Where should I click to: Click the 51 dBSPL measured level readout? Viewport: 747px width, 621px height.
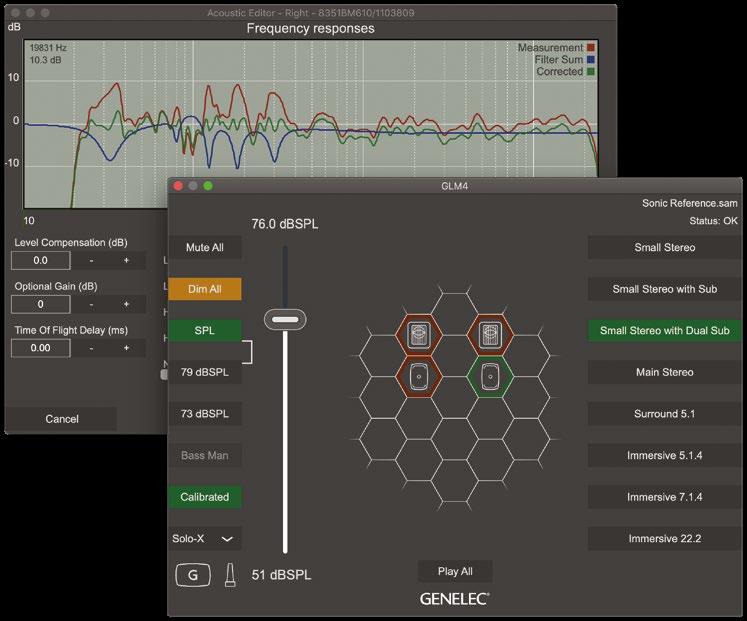pos(281,575)
